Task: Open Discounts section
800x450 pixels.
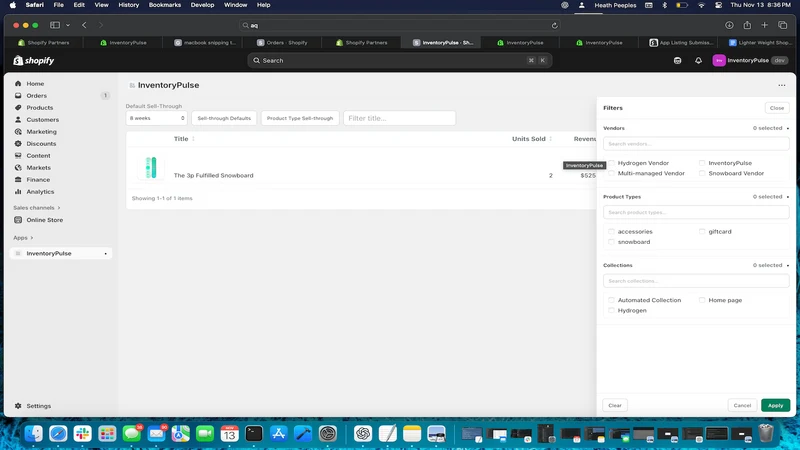Action: (41, 143)
